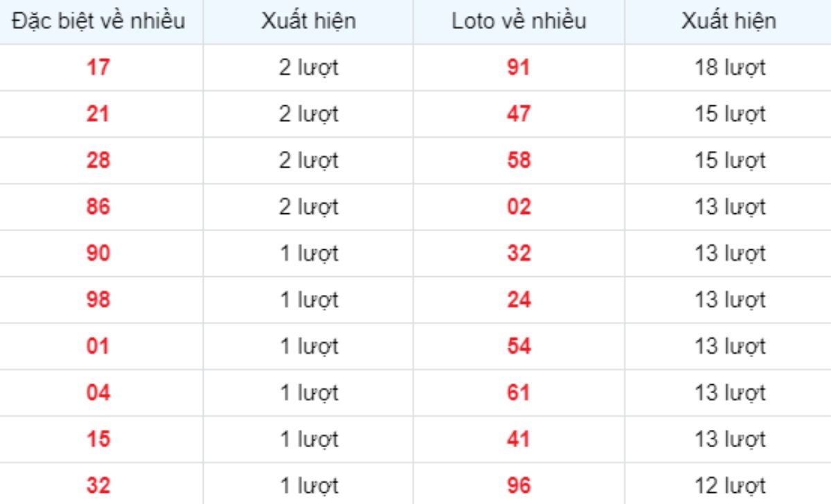Select red number 90 in special column
The height and width of the screenshot is (504, 831).
point(98,253)
